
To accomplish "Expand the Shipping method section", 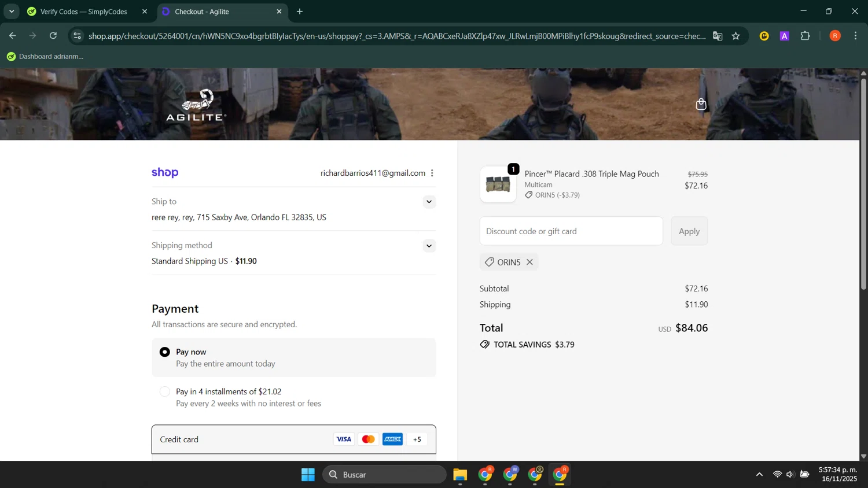I will 429,246.
